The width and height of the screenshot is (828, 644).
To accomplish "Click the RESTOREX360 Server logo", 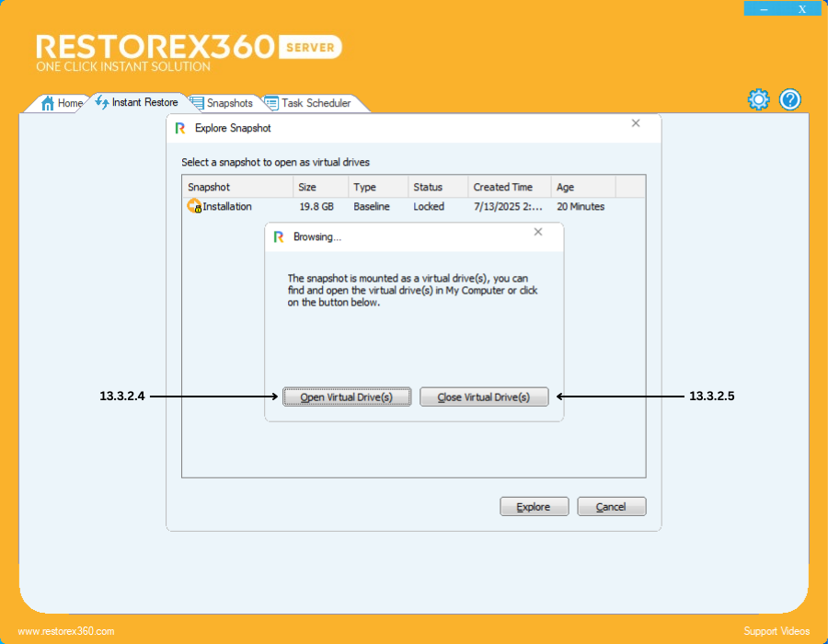I will [x=189, y=52].
